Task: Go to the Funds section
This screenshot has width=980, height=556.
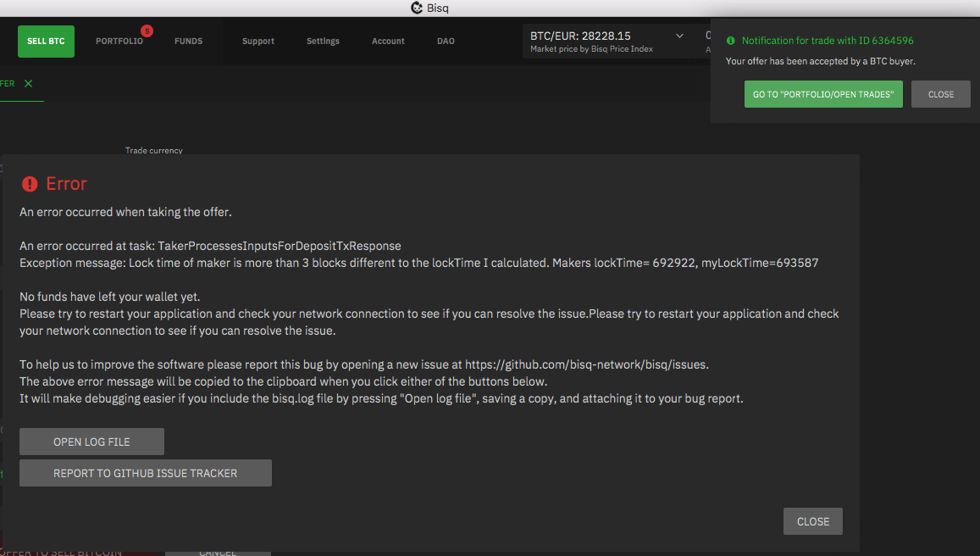Action: (x=188, y=42)
